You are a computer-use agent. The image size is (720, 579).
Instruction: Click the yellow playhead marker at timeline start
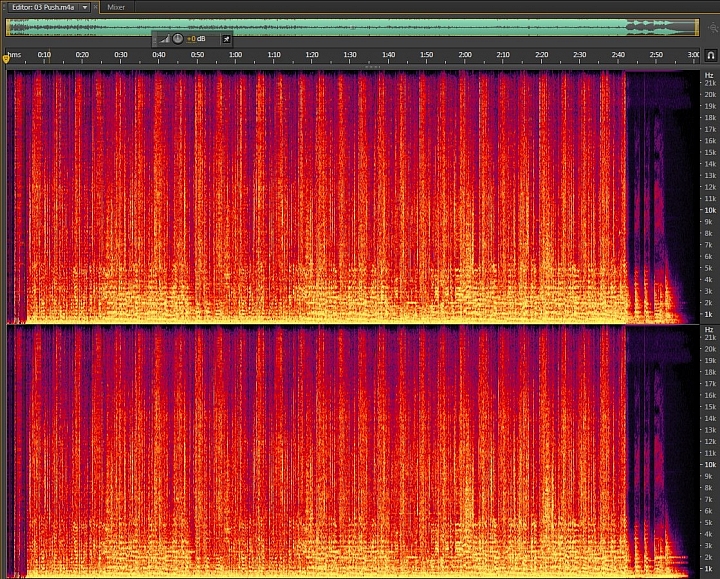(6, 58)
